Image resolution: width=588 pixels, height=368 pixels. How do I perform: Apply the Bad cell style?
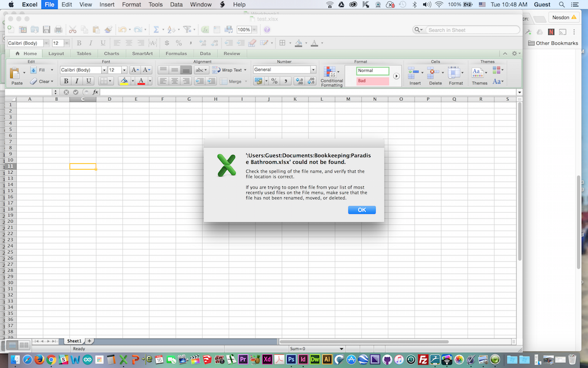[x=372, y=80]
